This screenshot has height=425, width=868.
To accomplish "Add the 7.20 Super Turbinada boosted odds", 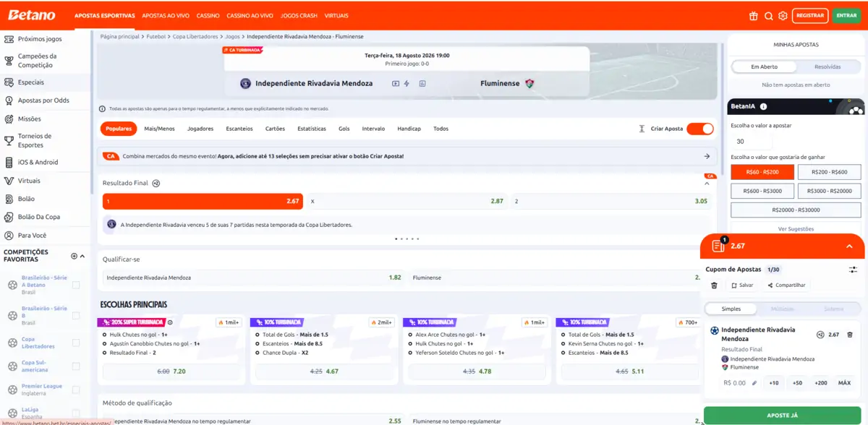I will (x=171, y=372).
